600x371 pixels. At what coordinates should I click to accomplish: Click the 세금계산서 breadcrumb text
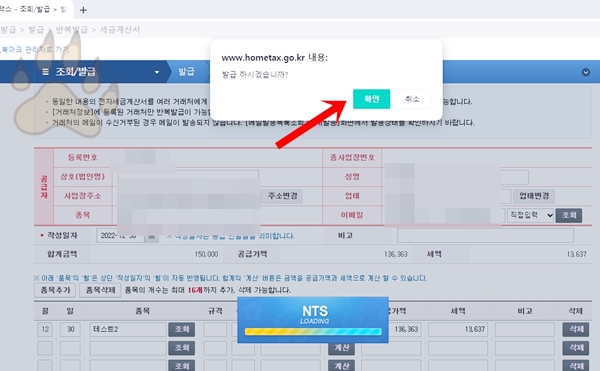click(x=120, y=30)
